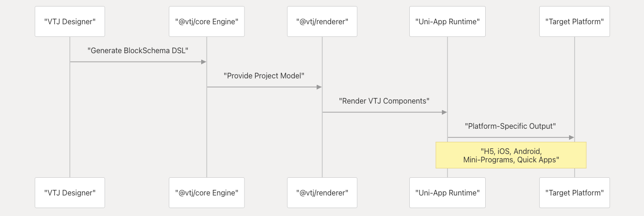Screen dimensions: 644x216
Task: Select the top "Target Platform" participant box
Action: pos(575,21)
